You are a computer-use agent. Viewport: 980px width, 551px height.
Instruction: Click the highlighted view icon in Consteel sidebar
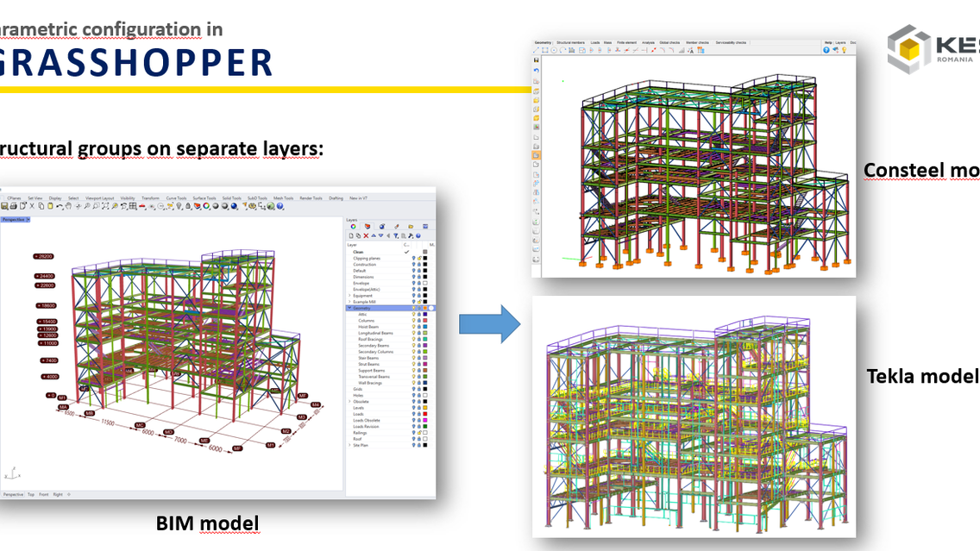pyautogui.click(x=537, y=155)
